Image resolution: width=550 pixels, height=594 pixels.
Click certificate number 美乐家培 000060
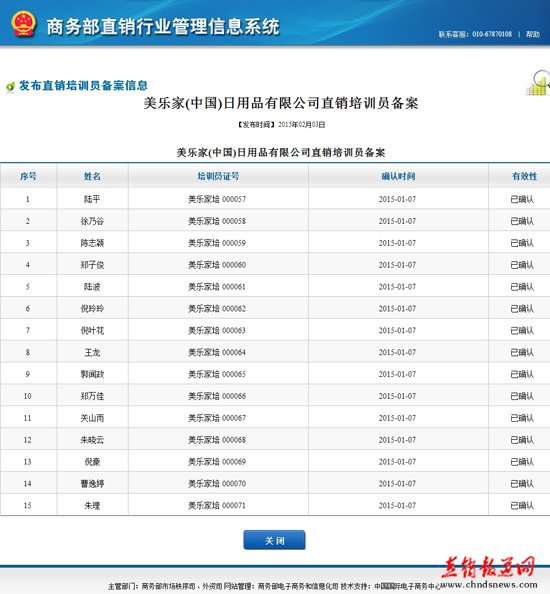point(217,265)
